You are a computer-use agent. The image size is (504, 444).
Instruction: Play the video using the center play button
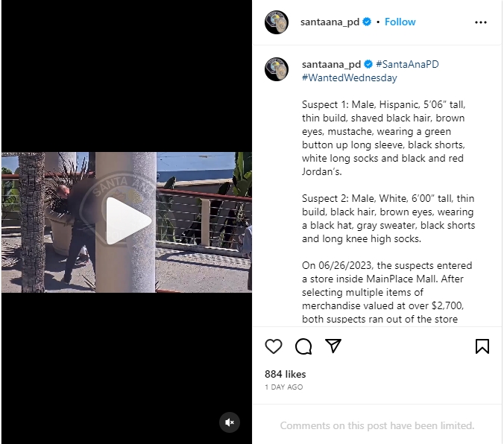(128, 221)
